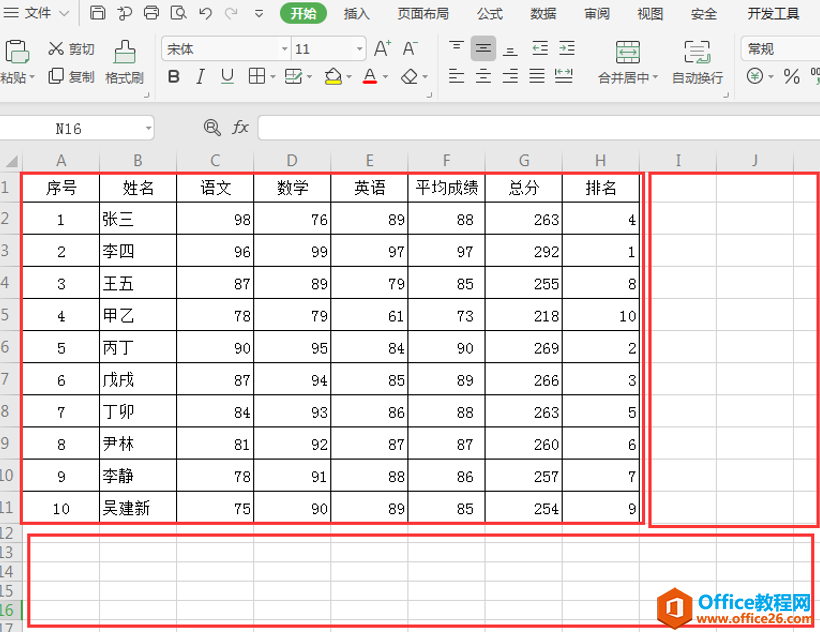Screen dimensions: 820x636
Task: Open font name dropdown 宋体
Action: (x=285, y=49)
